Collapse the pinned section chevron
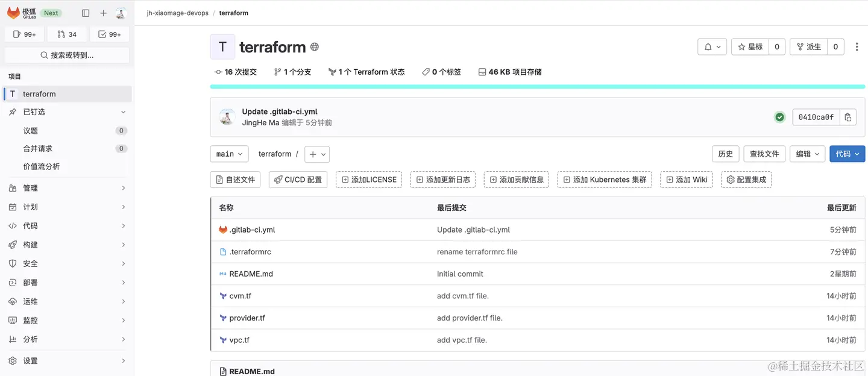The width and height of the screenshot is (868, 376). (x=123, y=112)
